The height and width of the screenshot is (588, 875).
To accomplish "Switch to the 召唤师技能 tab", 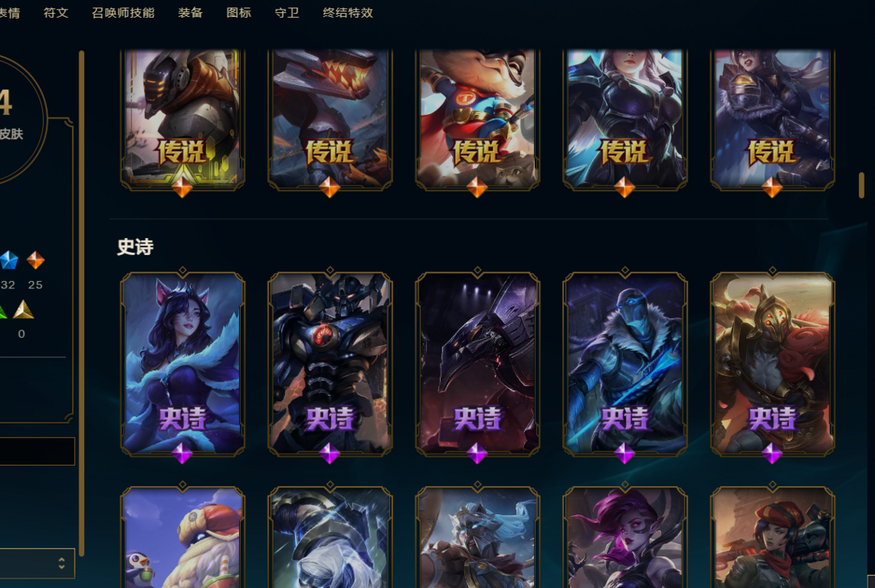I will (123, 12).
